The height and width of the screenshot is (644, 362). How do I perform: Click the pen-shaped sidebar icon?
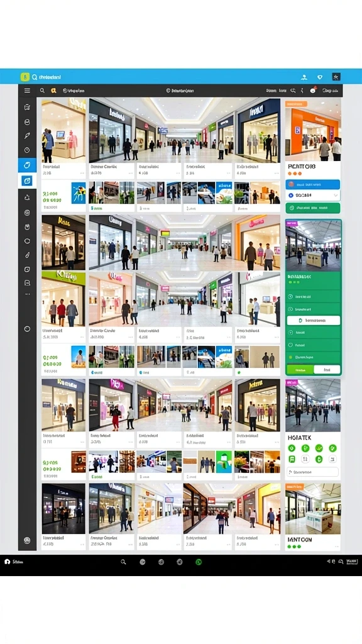tap(27, 136)
